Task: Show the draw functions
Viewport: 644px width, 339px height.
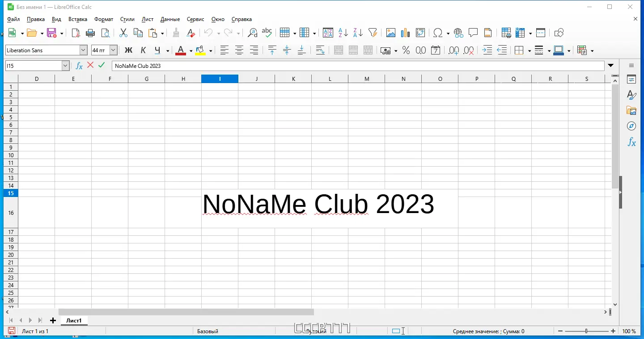Action: (x=559, y=33)
